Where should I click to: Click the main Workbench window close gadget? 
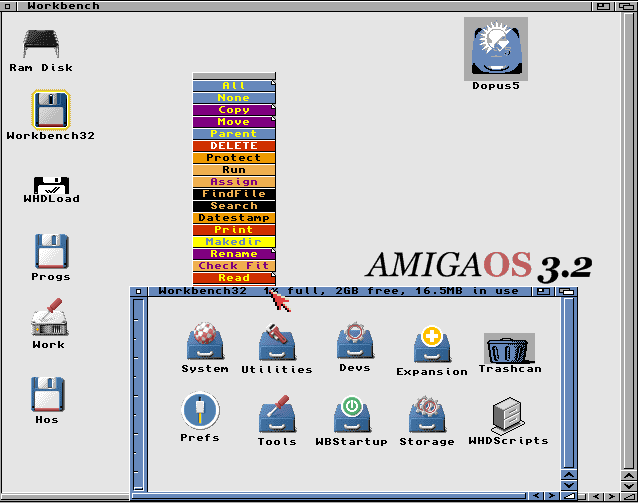click(x=8, y=6)
